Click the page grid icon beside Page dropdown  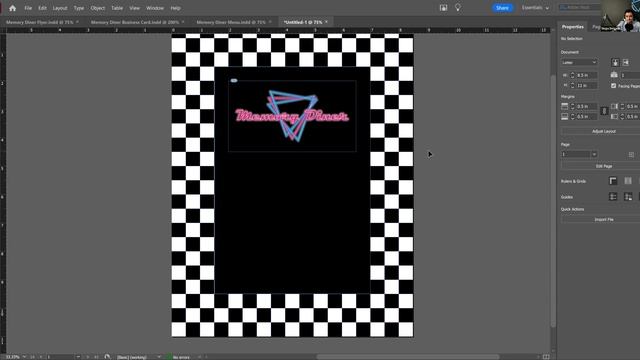631,154
